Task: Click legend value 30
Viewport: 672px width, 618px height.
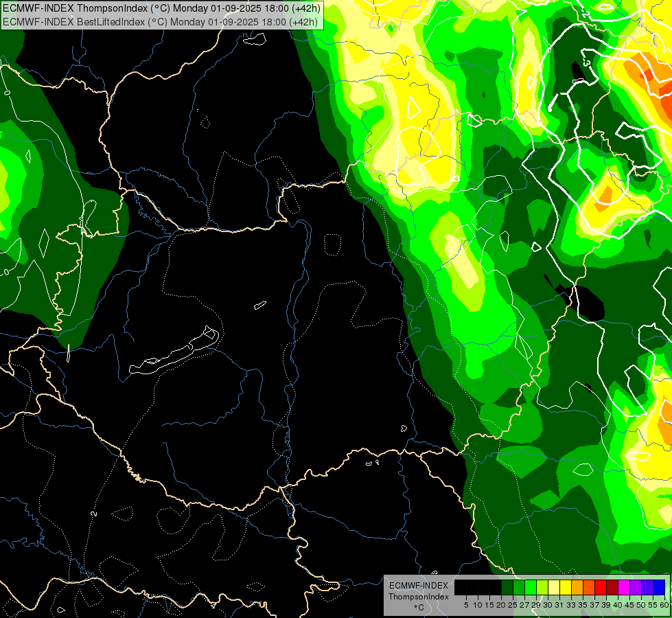Action: (548, 605)
